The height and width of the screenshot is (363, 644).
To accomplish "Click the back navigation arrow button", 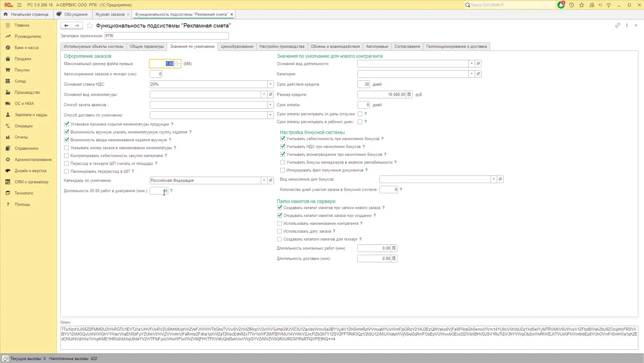I will coord(66,25).
